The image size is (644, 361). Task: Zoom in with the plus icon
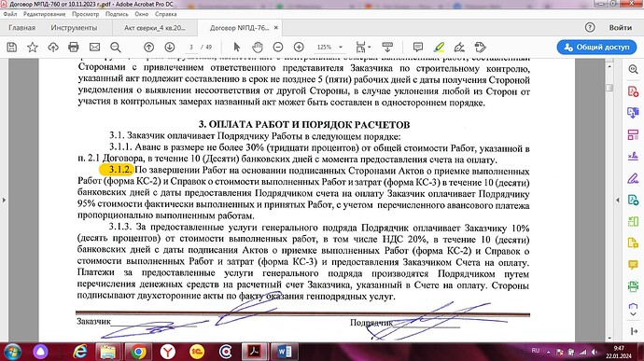coord(299,48)
